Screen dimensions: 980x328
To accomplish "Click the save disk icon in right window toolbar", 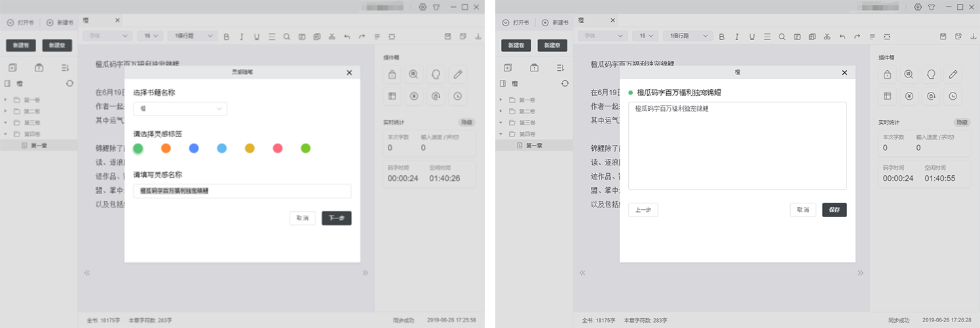I will tap(943, 36).
